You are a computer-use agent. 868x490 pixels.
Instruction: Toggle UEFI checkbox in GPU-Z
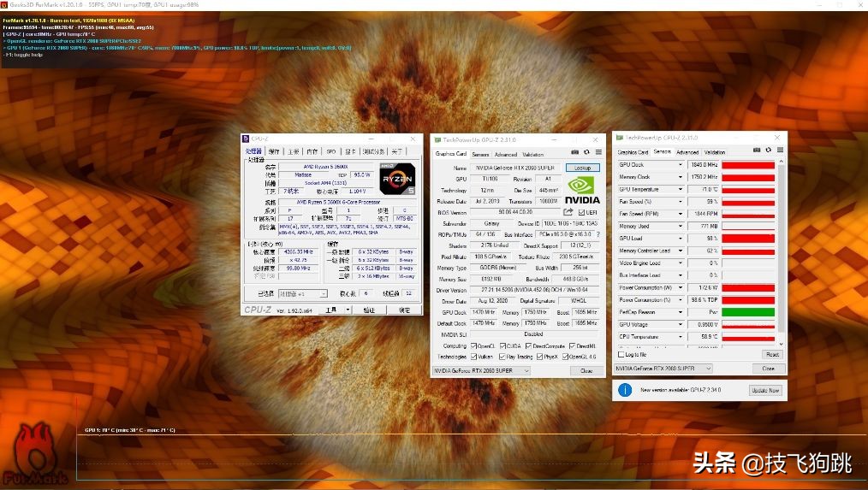(x=581, y=212)
